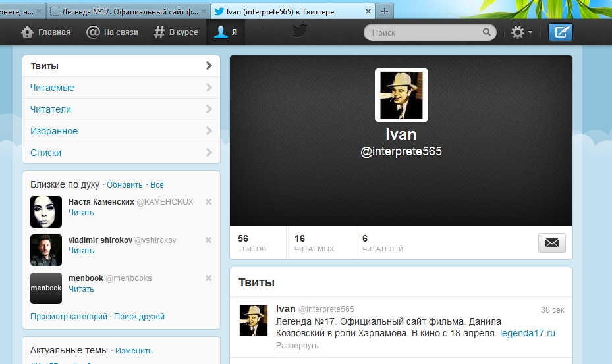Open the В курсе discover tab

click(x=176, y=32)
